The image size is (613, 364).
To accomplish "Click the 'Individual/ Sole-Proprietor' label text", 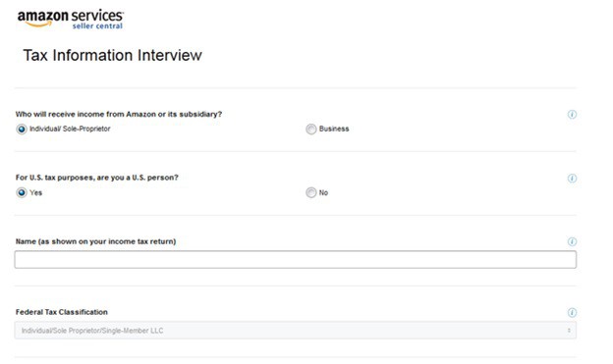I will coord(70,129).
